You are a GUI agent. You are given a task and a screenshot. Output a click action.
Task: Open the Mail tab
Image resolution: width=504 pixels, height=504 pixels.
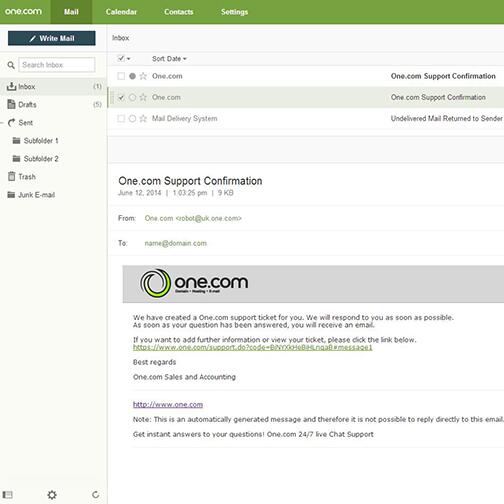tap(71, 12)
